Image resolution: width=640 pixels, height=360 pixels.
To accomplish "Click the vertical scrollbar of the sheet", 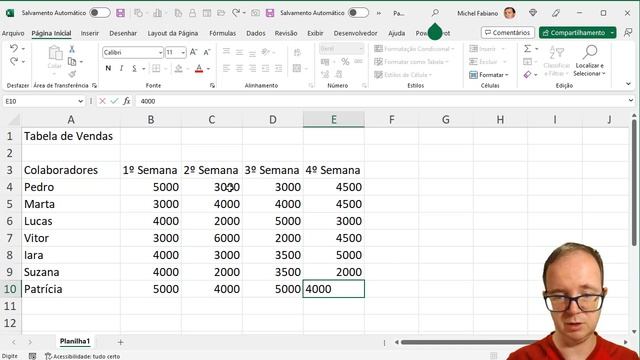I will pos(634,182).
